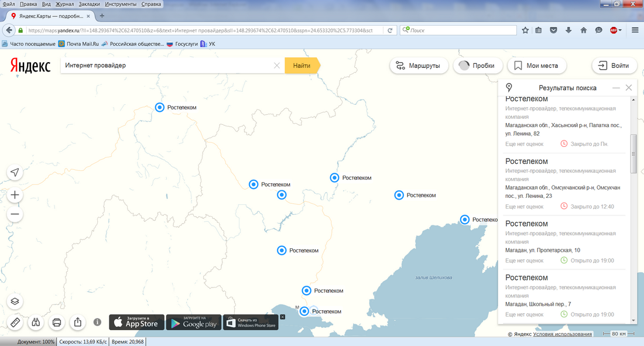Click the share map icon

click(77, 322)
